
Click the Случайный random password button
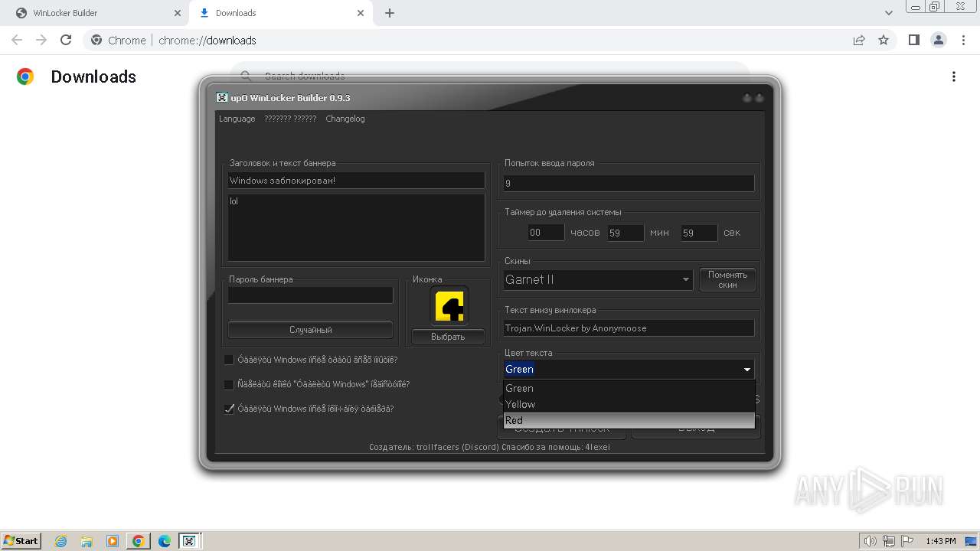coord(310,330)
